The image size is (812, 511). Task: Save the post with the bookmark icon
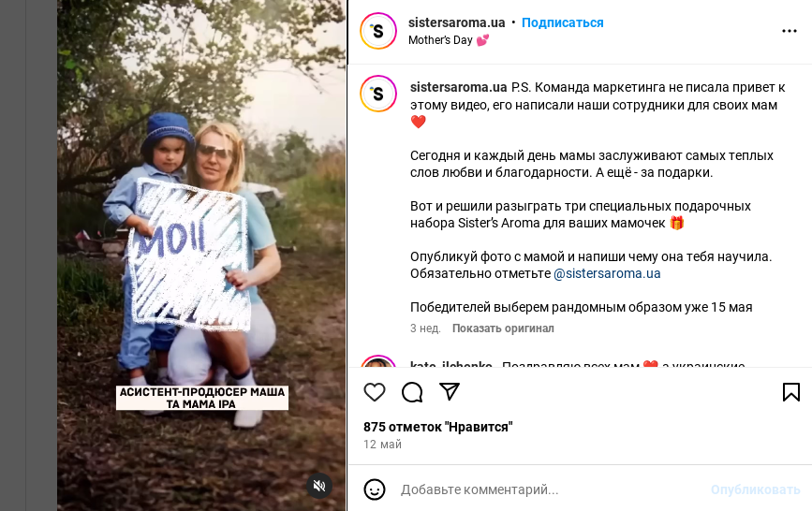[x=790, y=392]
